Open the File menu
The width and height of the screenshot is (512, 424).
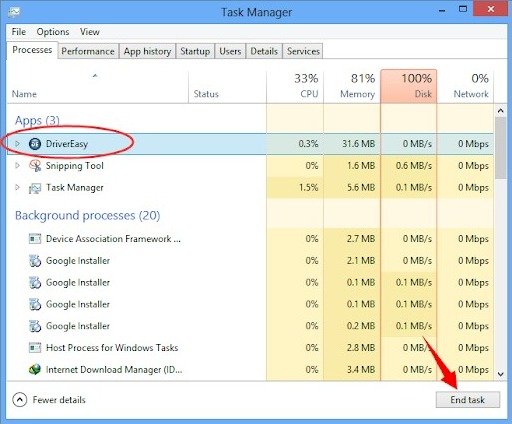point(19,32)
